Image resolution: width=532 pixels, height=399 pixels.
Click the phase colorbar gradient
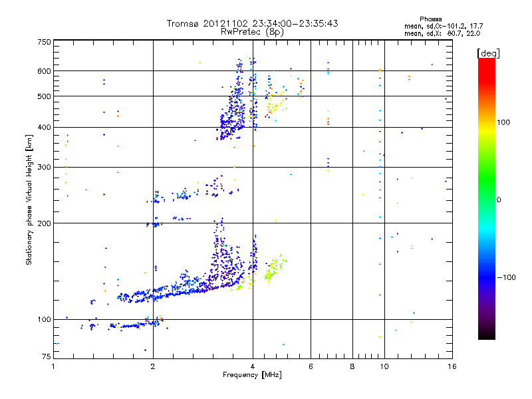(x=487, y=198)
